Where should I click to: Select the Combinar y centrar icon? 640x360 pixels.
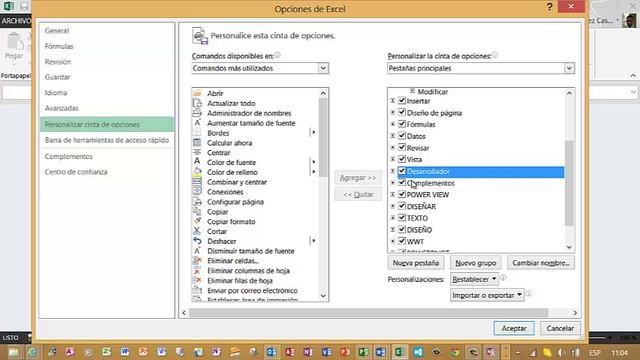197,182
